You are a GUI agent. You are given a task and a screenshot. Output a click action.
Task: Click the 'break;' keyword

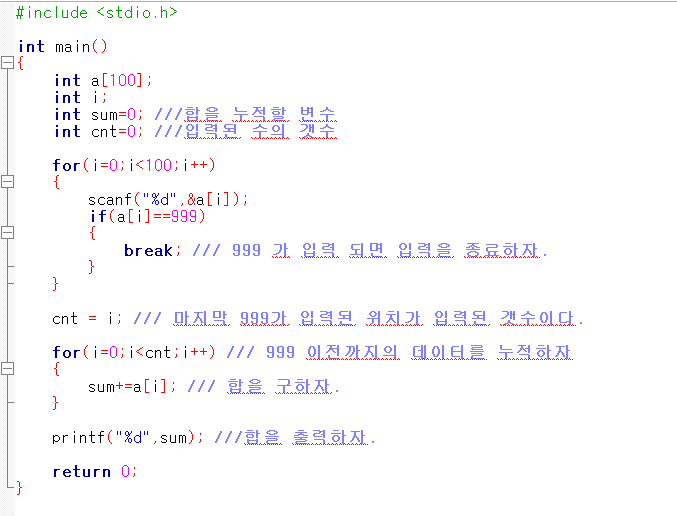[152, 250]
